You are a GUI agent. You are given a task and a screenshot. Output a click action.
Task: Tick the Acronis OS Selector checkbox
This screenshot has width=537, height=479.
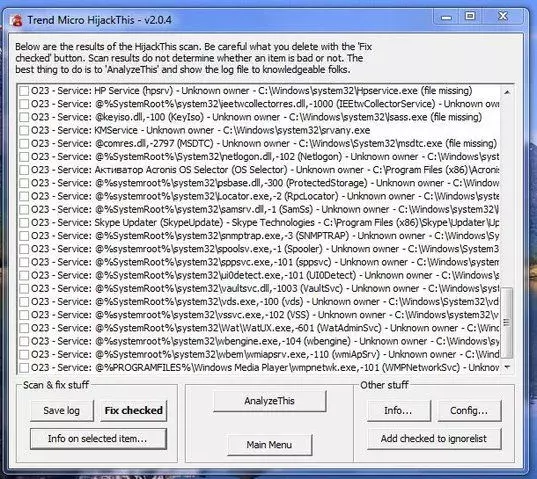24,170
